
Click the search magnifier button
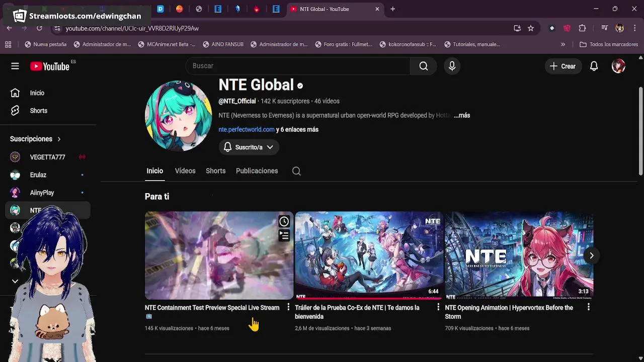point(424,66)
